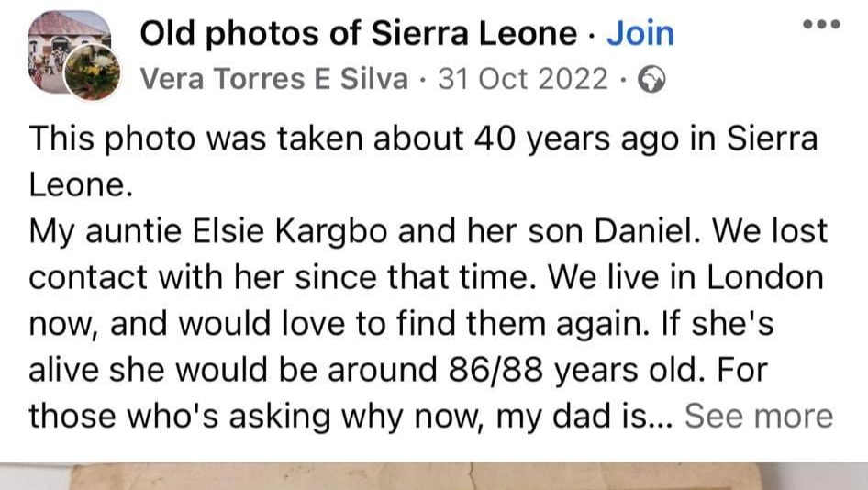Open the post via 31 Oct 2022 timestamp

pyautogui.click(x=523, y=79)
